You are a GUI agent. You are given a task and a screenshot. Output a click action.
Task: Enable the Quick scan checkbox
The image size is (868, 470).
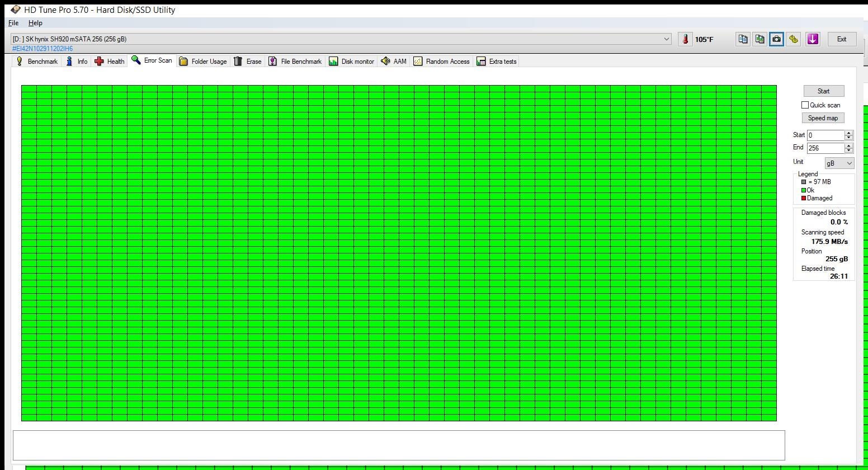pyautogui.click(x=805, y=105)
